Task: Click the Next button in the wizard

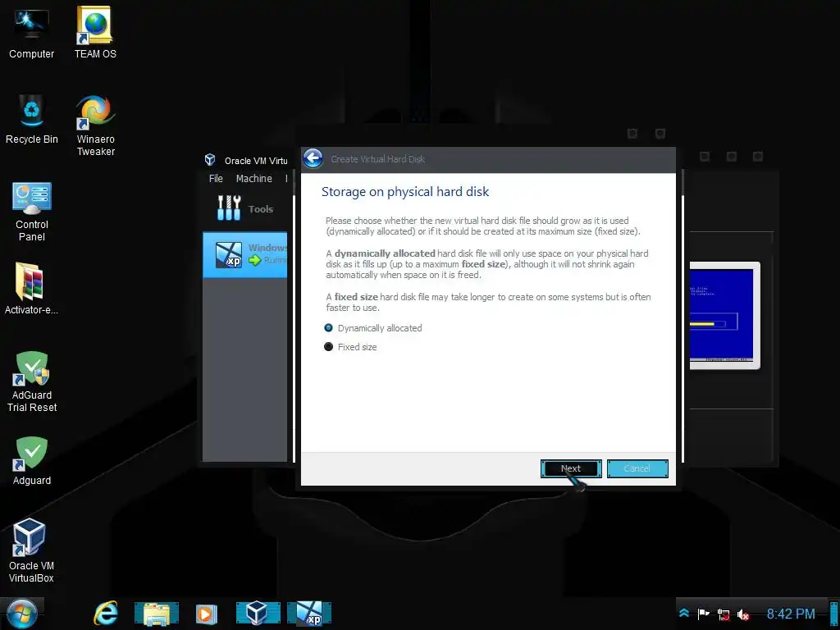Action: 571,468
